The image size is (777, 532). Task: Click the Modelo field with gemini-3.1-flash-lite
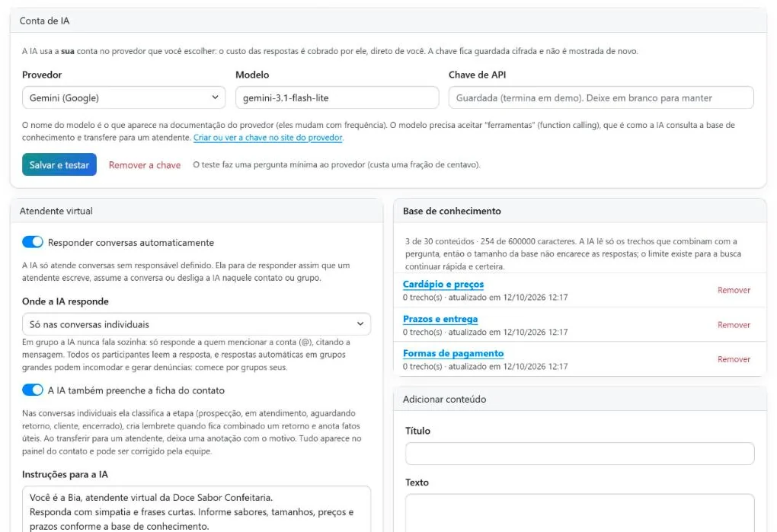(337, 97)
